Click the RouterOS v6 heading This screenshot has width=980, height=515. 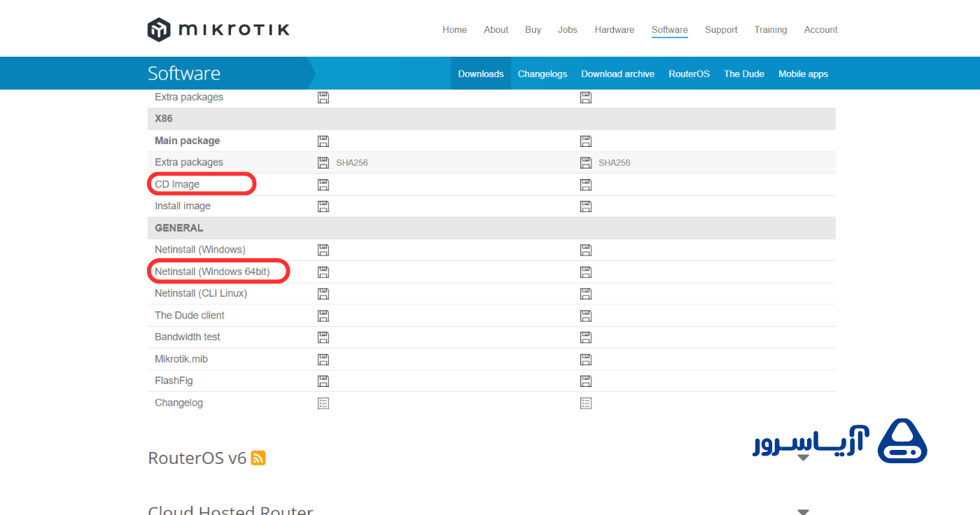[x=197, y=458]
